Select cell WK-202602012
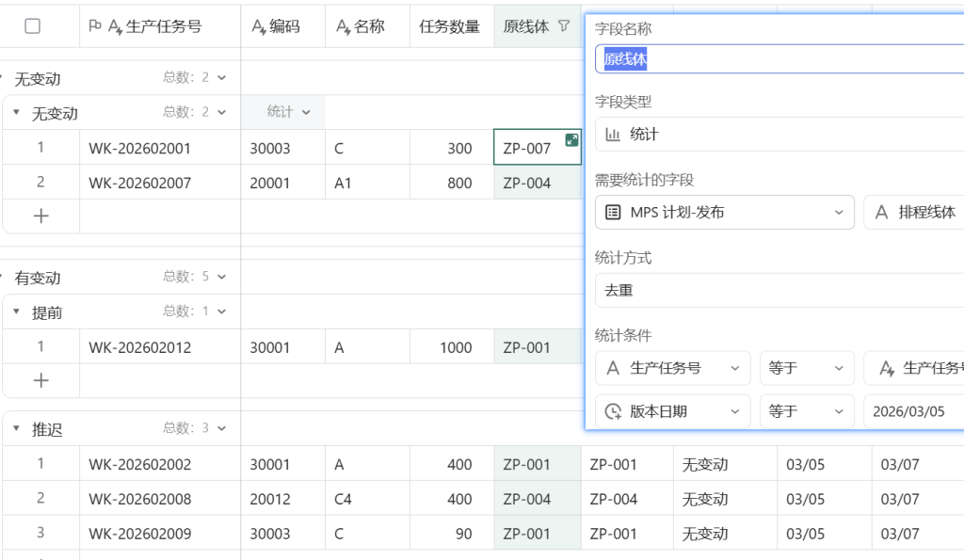Viewport: 964px width, 560px height. pyautogui.click(x=160, y=346)
